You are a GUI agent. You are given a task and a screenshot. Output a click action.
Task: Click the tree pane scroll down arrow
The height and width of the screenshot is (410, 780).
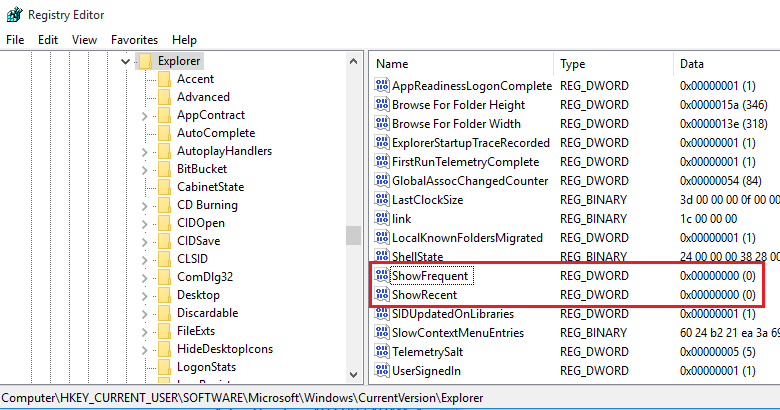tap(354, 375)
